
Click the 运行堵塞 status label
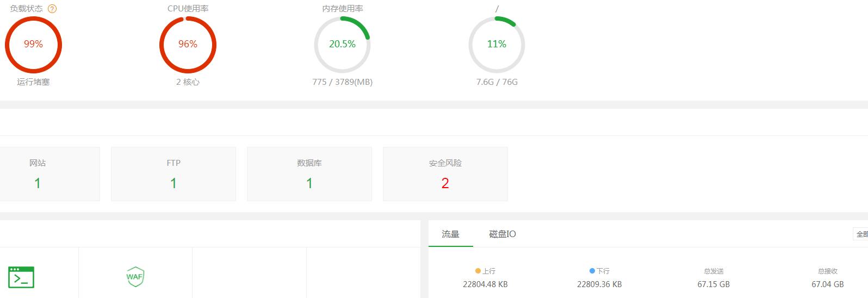(33, 82)
